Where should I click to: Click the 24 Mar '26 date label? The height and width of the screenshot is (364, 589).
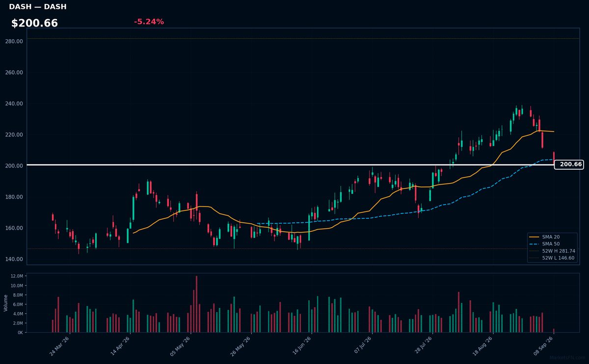pyautogui.click(x=59, y=346)
